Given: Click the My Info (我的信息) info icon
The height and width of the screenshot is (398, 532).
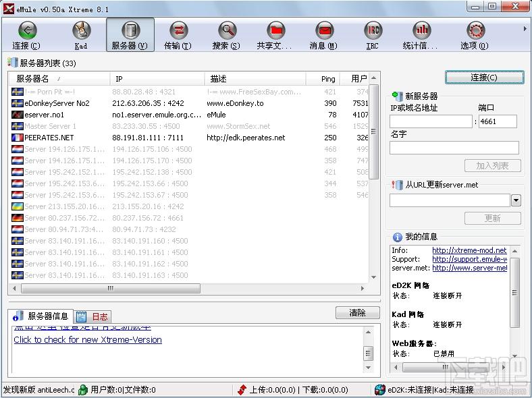Looking at the screenshot, I should click(397, 237).
